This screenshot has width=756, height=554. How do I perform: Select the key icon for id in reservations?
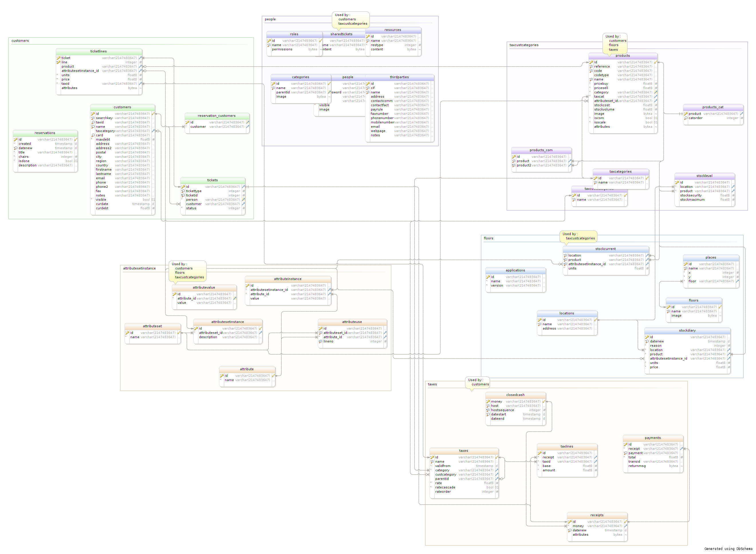click(15, 139)
